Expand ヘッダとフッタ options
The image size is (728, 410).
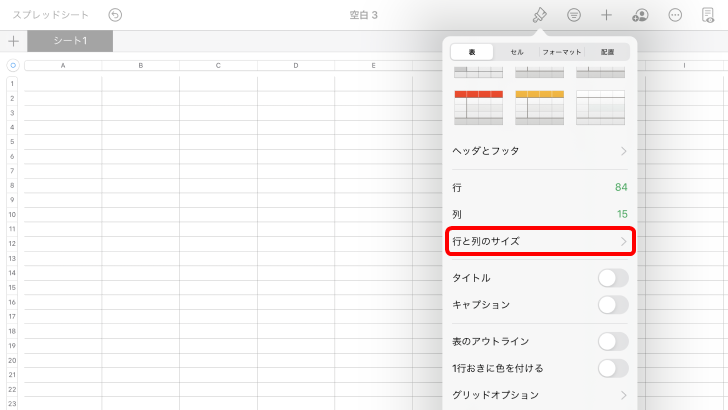tap(539, 151)
